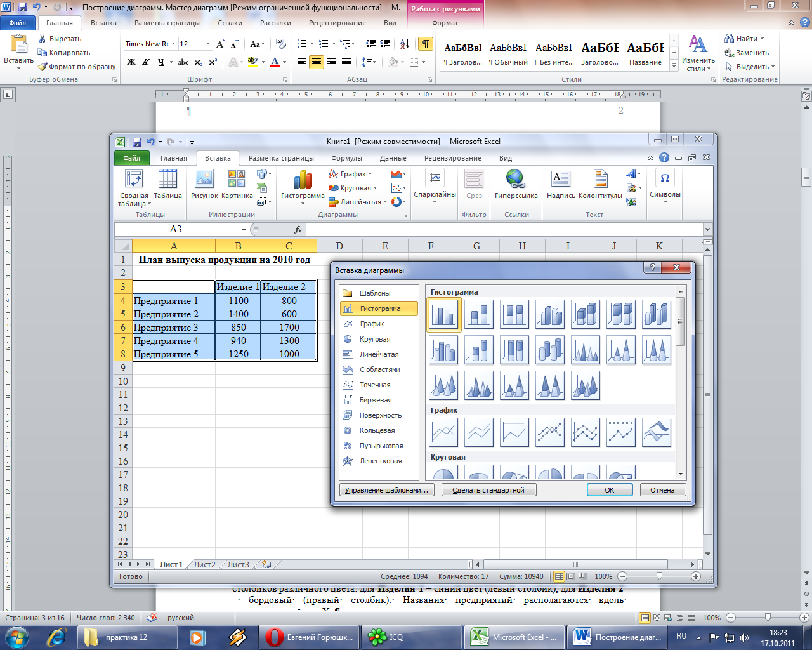Pick Пузырьковая chart category
Image resolution: width=812 pixels, height=650 pixels.
pos(379,446)
